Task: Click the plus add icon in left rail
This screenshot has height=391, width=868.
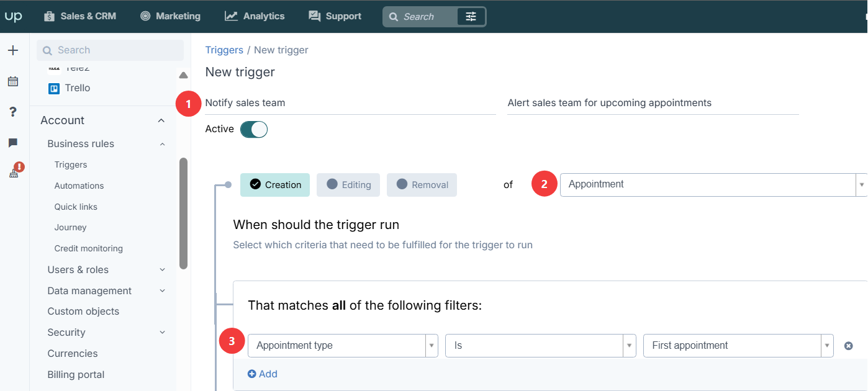Action: tap(13, 50)
